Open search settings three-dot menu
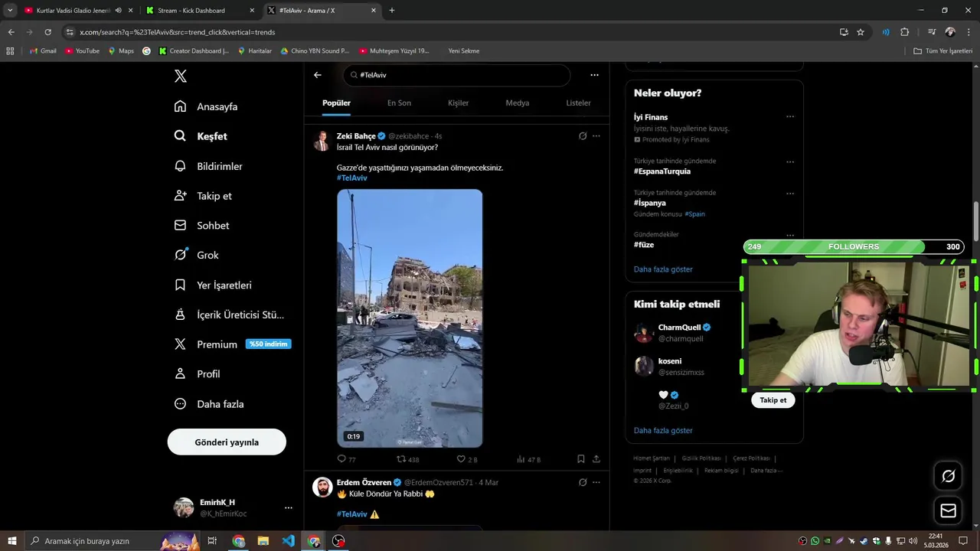Screen dimensions: 980x551 pos(594,75)
